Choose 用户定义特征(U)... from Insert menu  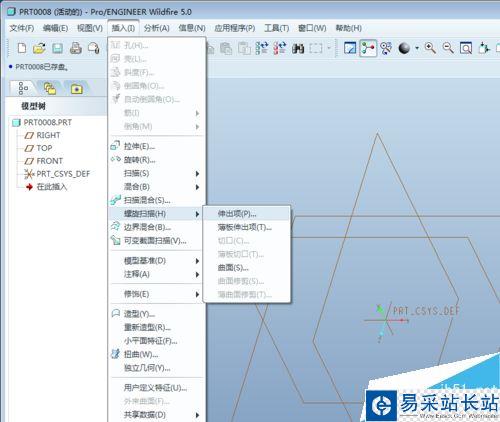click(x=156, y=388)
